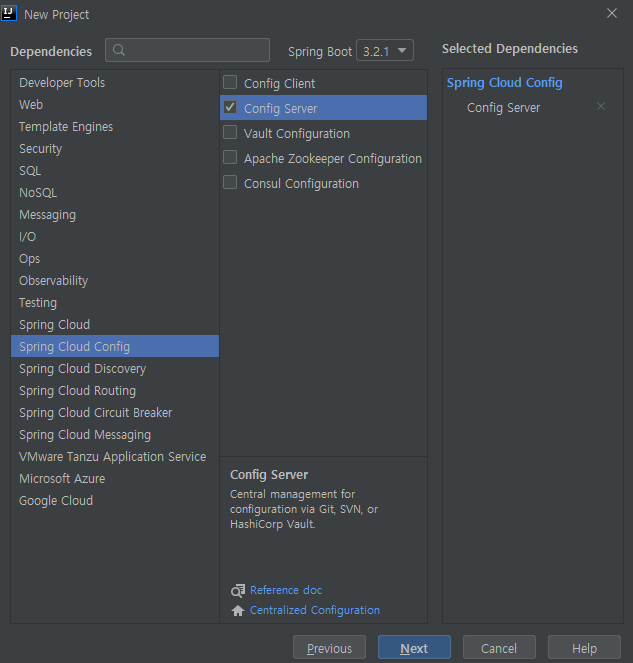
Task: Click the Previous button
Action: tap(329, 648)
